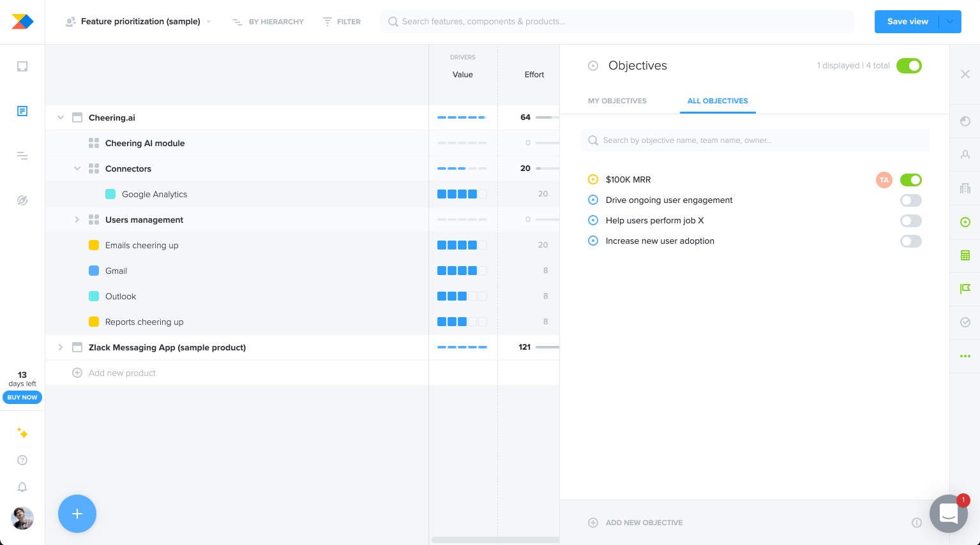
Task: Click the BUY NOW button
Action: [x=22, y=397]
